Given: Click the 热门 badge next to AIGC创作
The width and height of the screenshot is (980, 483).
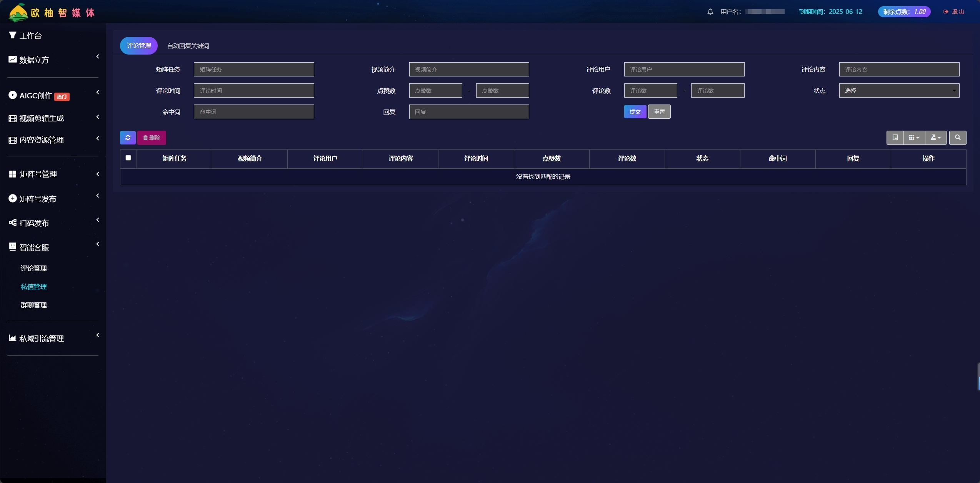Looking at the screenshot, I should 62,97.
